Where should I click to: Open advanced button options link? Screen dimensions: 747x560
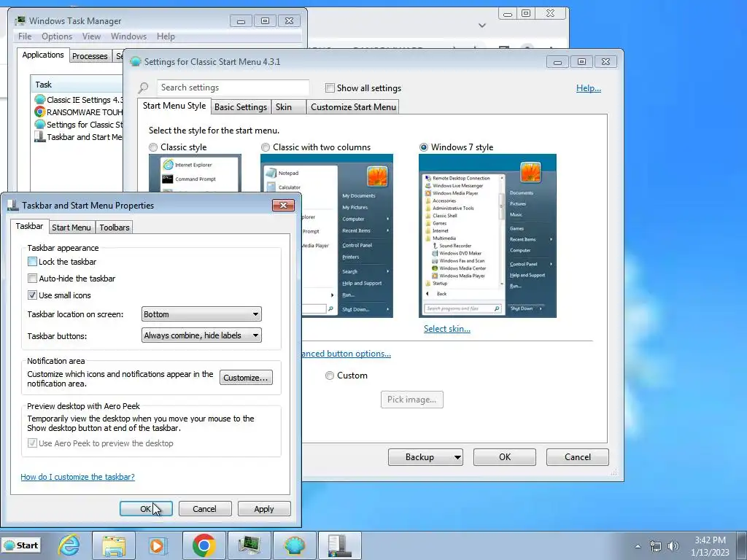coord(347,354)
